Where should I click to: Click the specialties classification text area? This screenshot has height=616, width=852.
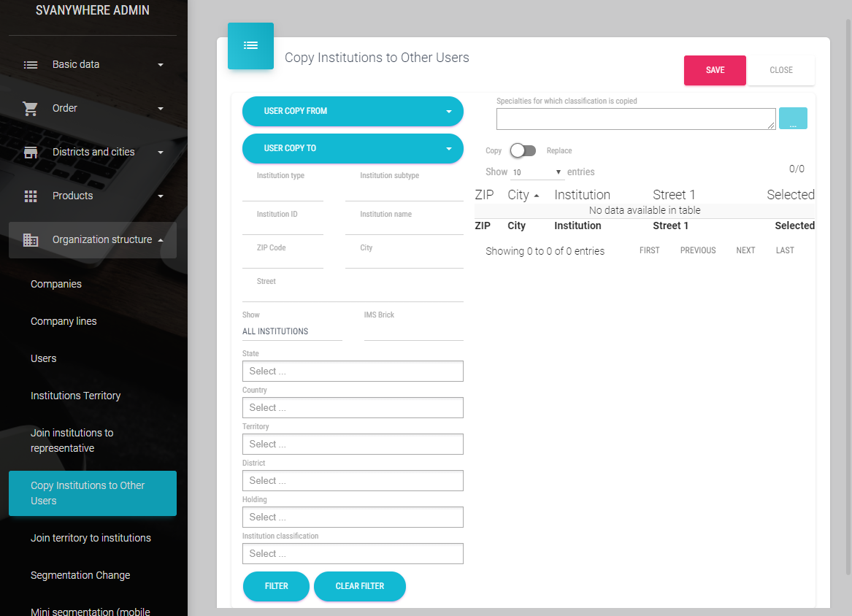click(635, 119)
